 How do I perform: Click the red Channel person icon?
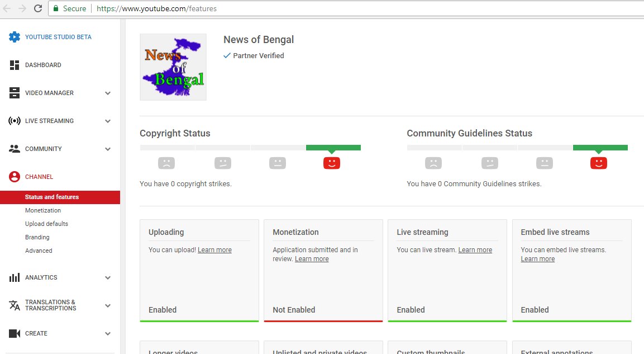pyautogui.click(x=15, y=177)
